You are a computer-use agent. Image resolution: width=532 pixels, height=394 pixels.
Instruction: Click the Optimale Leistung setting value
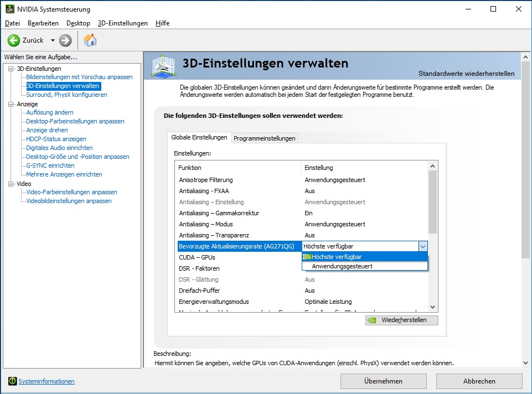pos(328,302)
